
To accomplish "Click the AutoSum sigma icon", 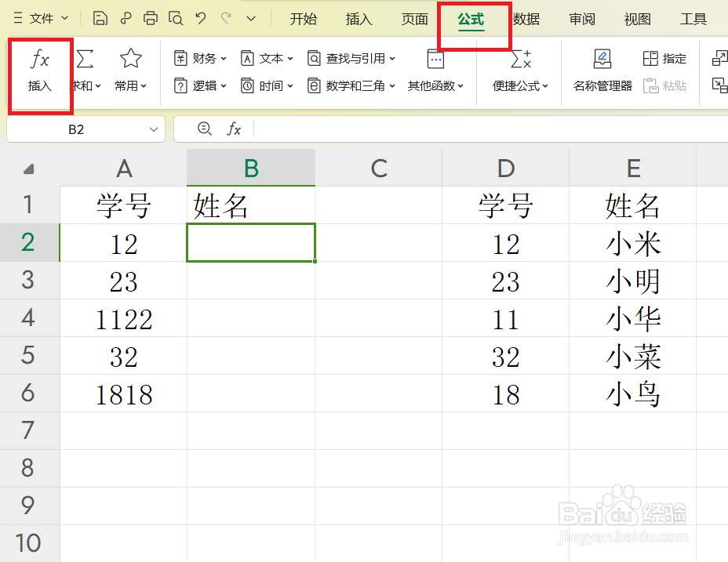I will (85, 59).
